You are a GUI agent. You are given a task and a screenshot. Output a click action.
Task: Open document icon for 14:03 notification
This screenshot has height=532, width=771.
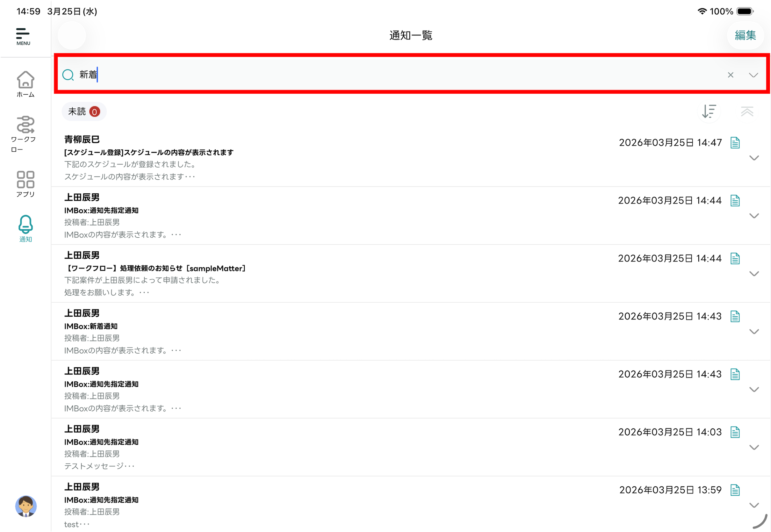click(x=735, y=432)
